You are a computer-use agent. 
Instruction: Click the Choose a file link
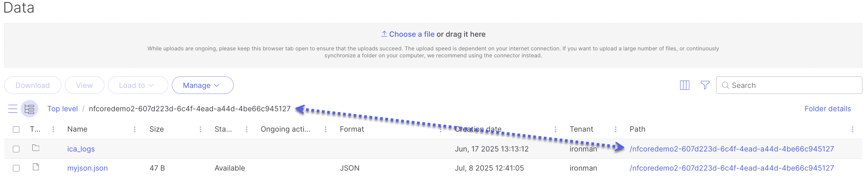411,34
